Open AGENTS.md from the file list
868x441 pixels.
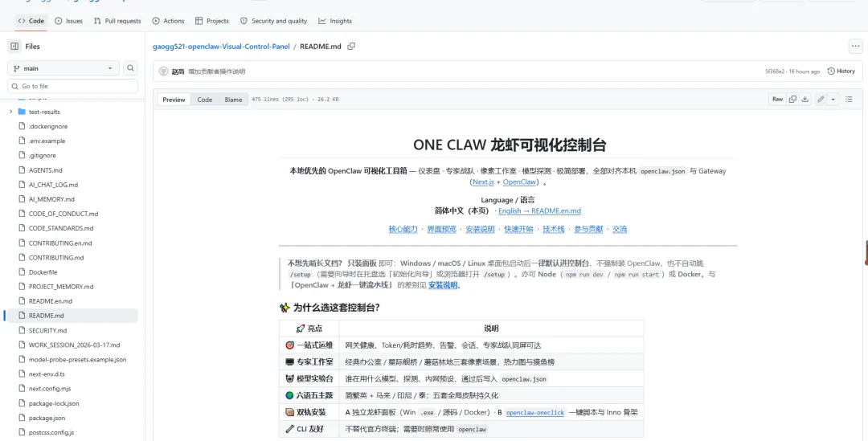[45, 169]
